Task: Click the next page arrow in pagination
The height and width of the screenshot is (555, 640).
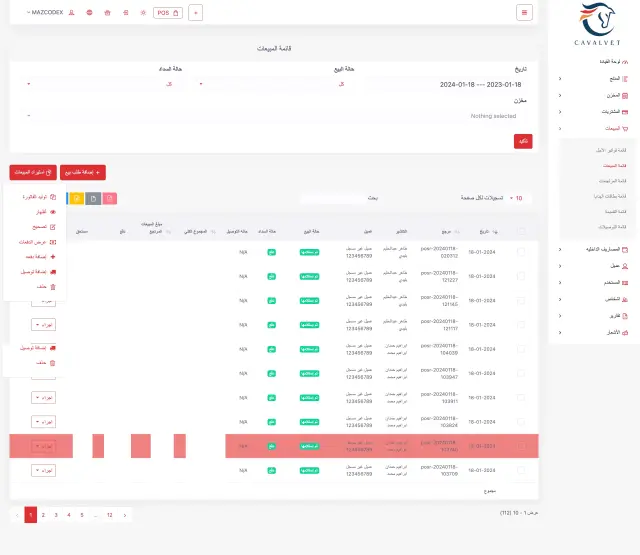Action: [x=125, y=515]
